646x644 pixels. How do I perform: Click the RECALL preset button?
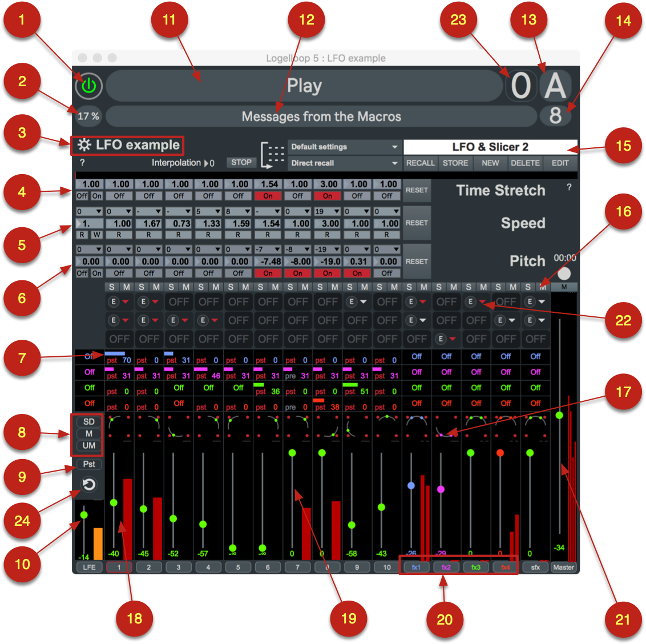[x=421, y=163]
